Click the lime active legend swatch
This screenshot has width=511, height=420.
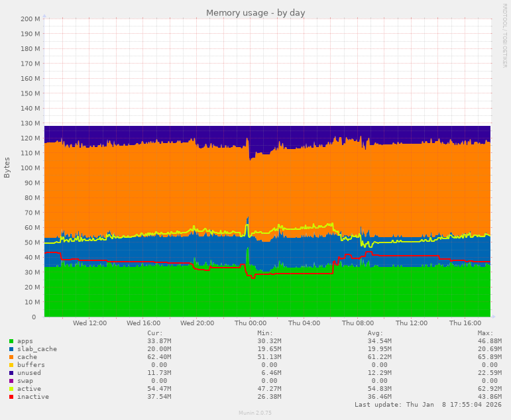pyautogui.click(x=11, y=389)
